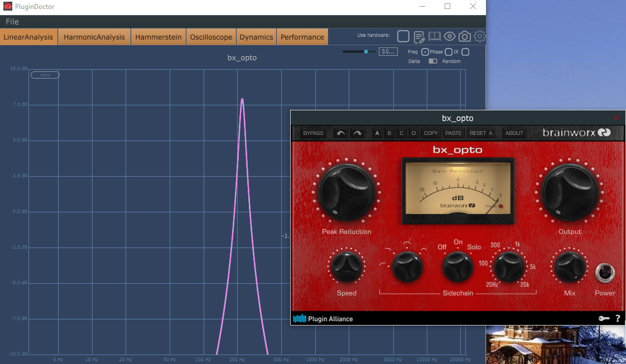The image size is (626, 364).
Task: Click the '20k' frequency label
Action: [x=524, y=285]
